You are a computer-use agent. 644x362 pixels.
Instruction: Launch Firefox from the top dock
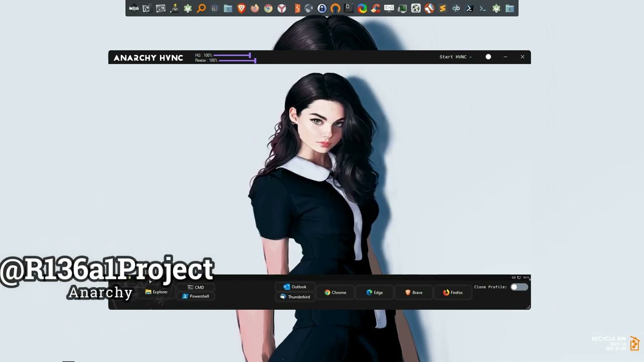[x=255, y=8]
